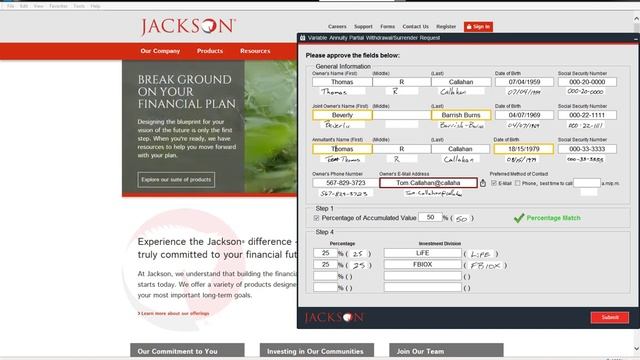The width and height of the screenshot is (640, 360).
Task: Click the percentage field for FBIOX division
Action: click(x=325, y=264)
